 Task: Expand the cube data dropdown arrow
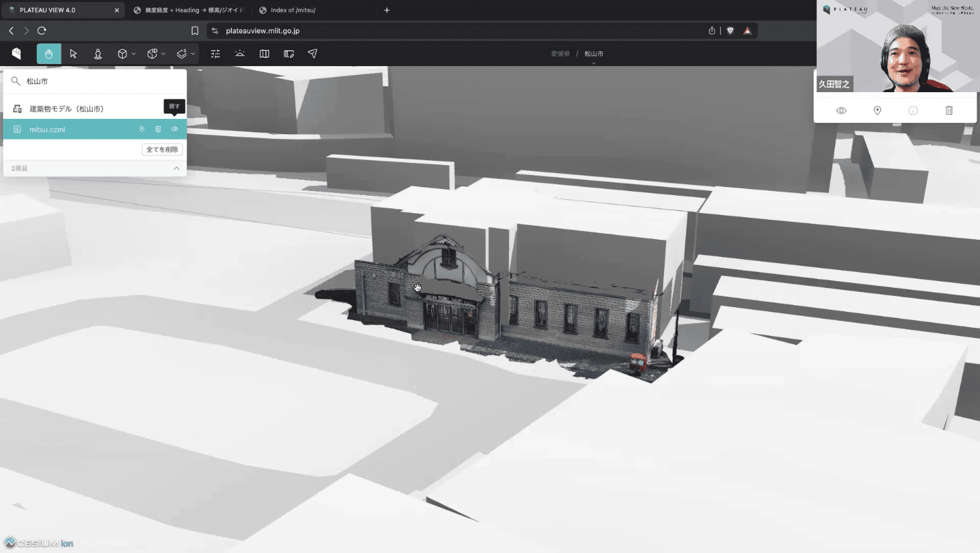tap(134, 54)
